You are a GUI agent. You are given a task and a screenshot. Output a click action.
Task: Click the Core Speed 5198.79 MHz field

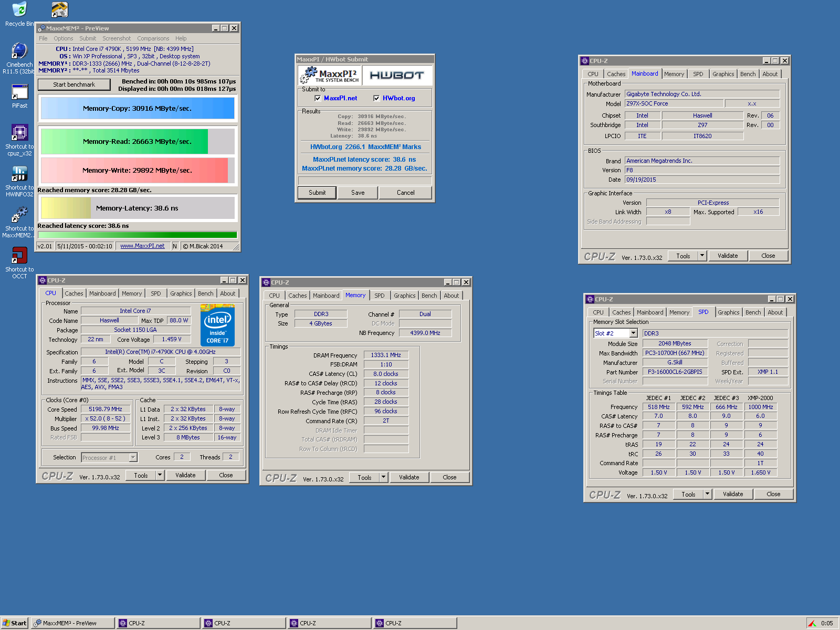pyautogui.click(x=106, y=409)
